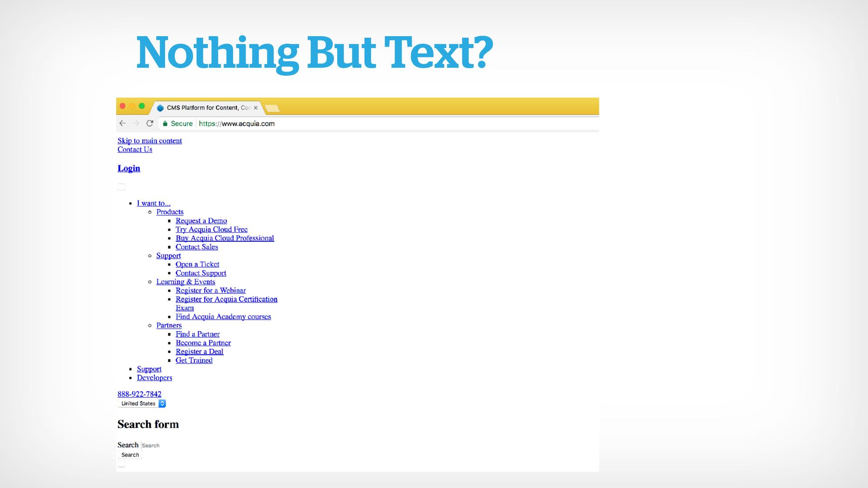Click the Get Trained link
Viewport: 868px width, 488px height.
click(194, 360)
